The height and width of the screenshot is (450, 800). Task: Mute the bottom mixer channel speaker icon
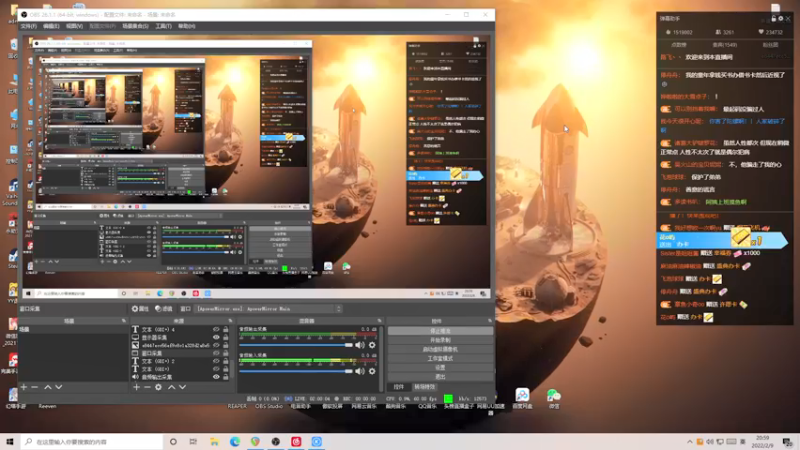pyautogui.click(x=360, y=371)
